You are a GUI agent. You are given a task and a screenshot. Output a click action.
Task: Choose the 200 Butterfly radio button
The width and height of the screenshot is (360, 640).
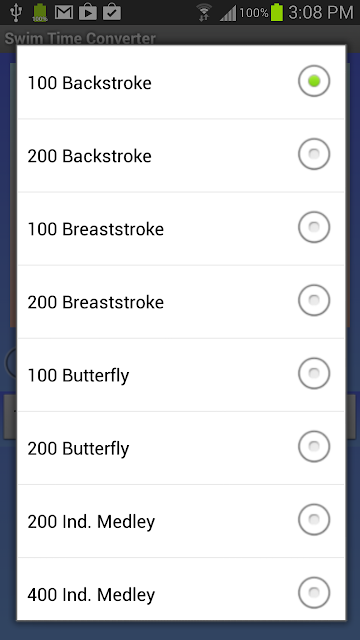point(313,447)
